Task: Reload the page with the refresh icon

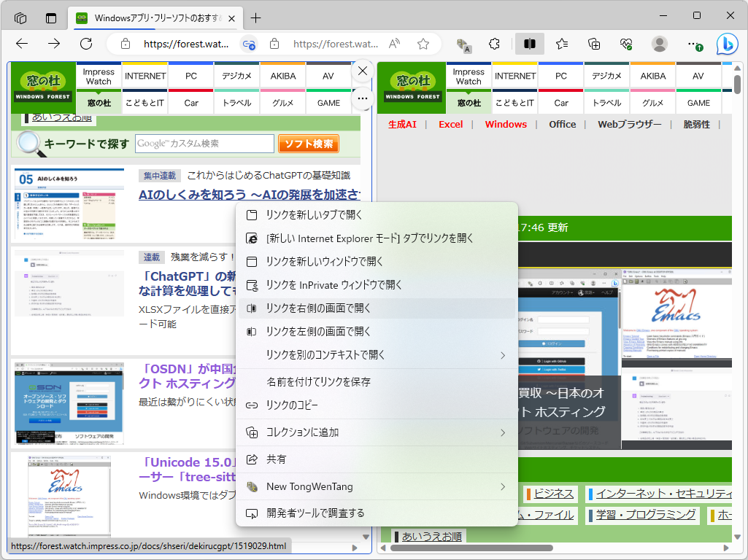Action: [x=86, y=44]
